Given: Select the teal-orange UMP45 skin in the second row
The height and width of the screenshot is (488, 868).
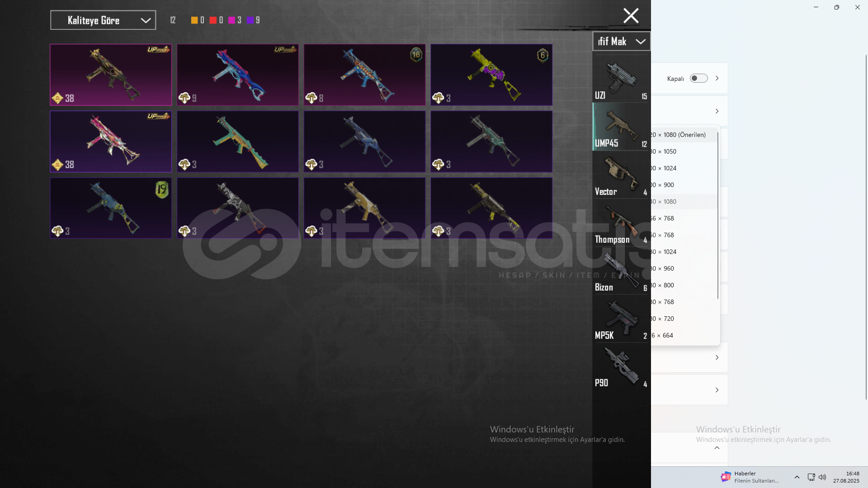Looking at the screenshot, I should pos(238,141).
